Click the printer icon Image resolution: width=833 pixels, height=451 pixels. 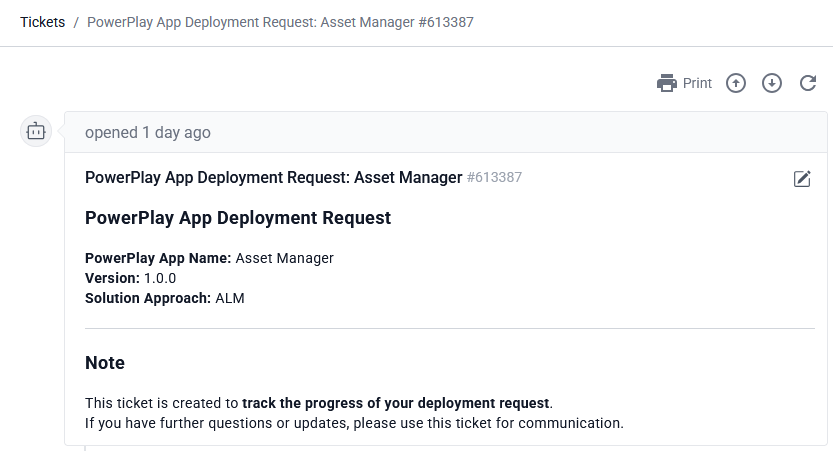pos(667,83)
